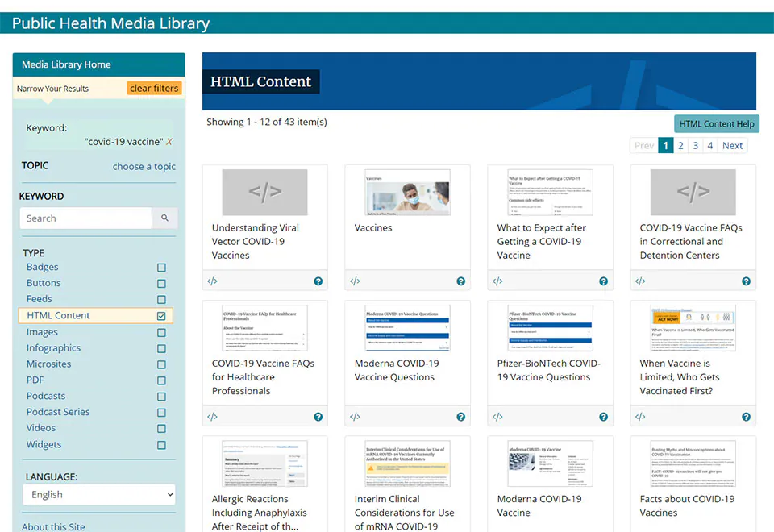
Task: Click inside the keyword Search field
Action: click(x=85, y=218)
